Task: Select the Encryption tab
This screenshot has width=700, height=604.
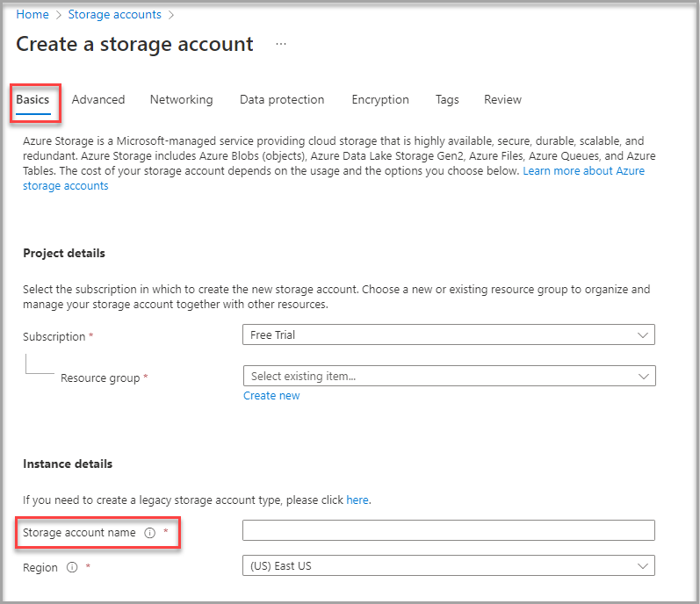Action: 380,100
